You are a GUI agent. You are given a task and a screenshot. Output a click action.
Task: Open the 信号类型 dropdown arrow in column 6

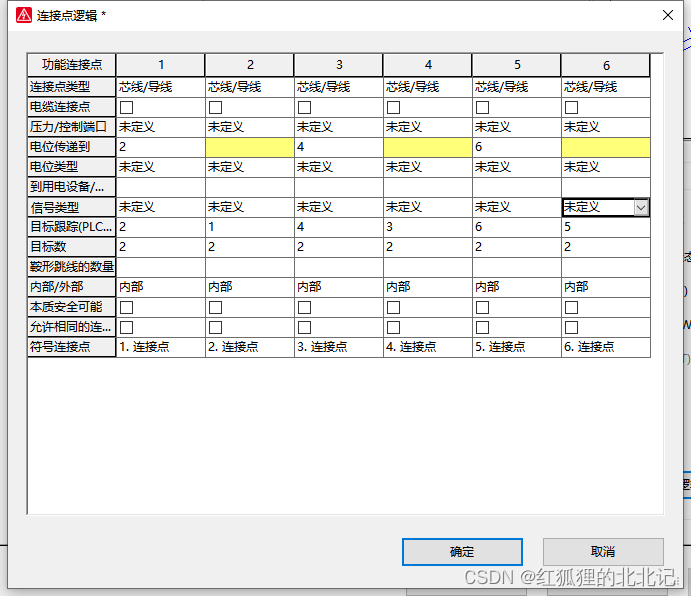click(x=641, y=207)
